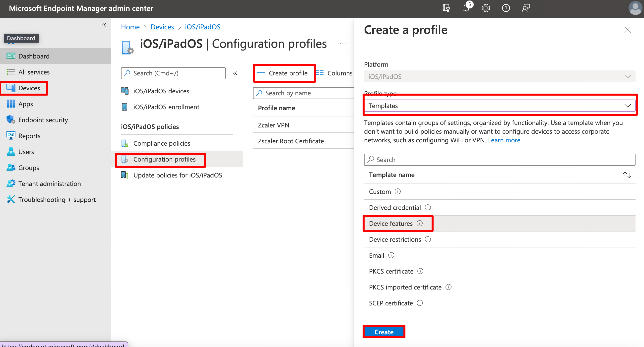Collapse the left navigation with the double chevron
This screenshot has height=347, width=644.
(x=104, y=25)
